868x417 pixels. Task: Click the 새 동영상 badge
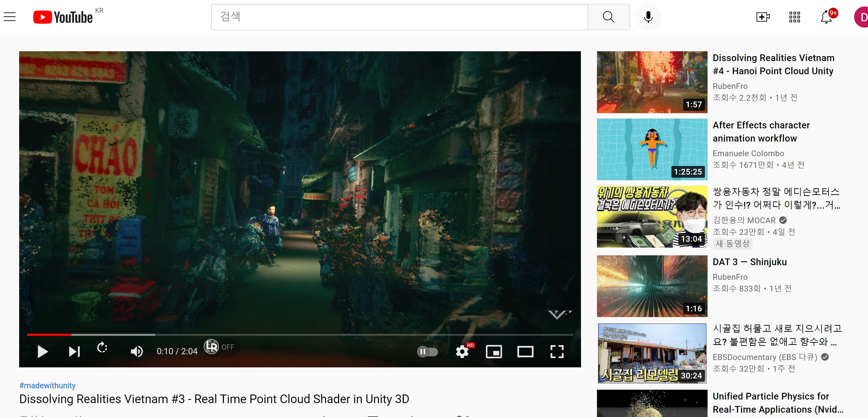point(732,243)
